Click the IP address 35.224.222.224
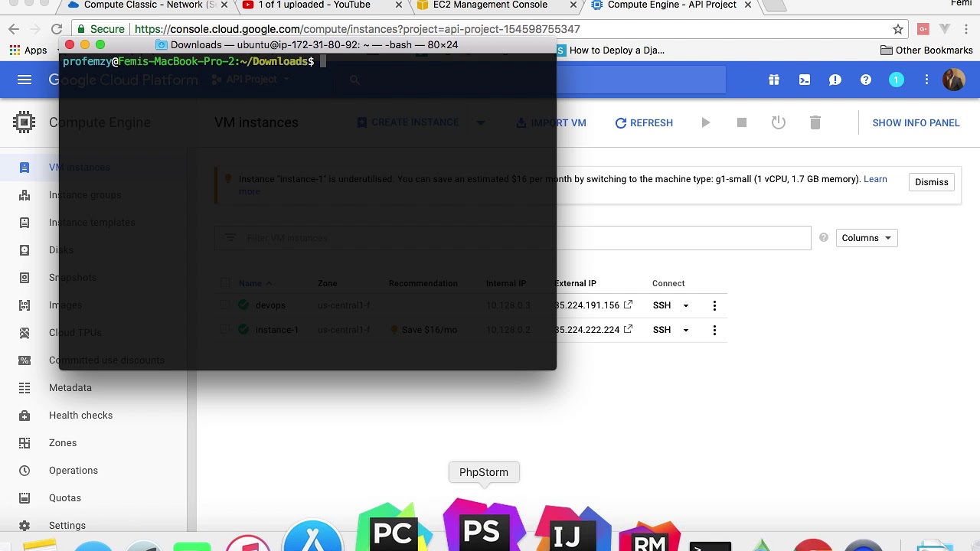 pyautogui.click(x=587, y=330)
